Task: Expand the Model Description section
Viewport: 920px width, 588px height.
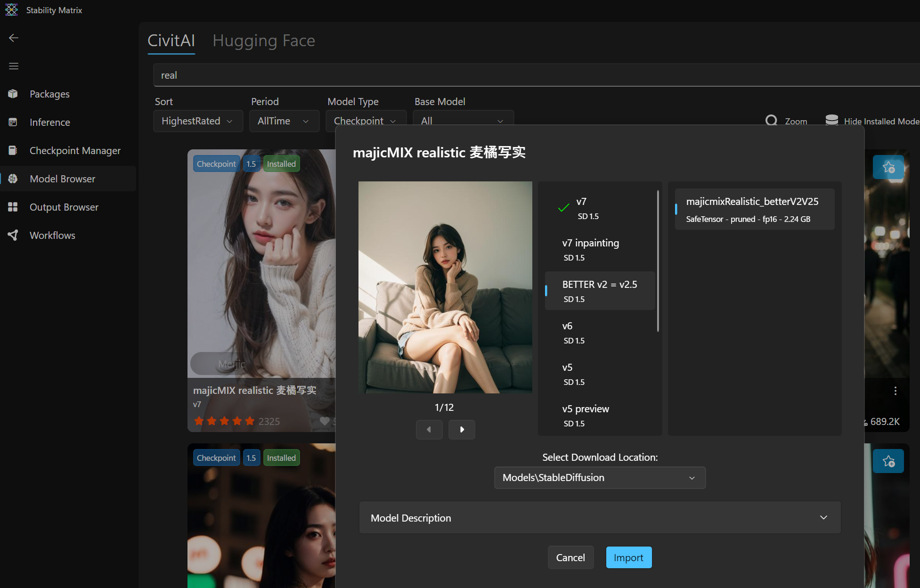Action: pos(599,518)
